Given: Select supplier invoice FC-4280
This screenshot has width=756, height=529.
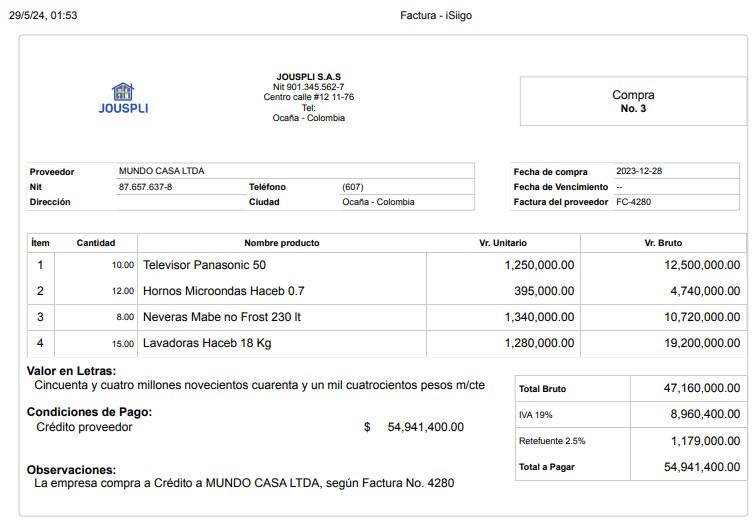Looking at the screenshot, I should click(633, 202).
